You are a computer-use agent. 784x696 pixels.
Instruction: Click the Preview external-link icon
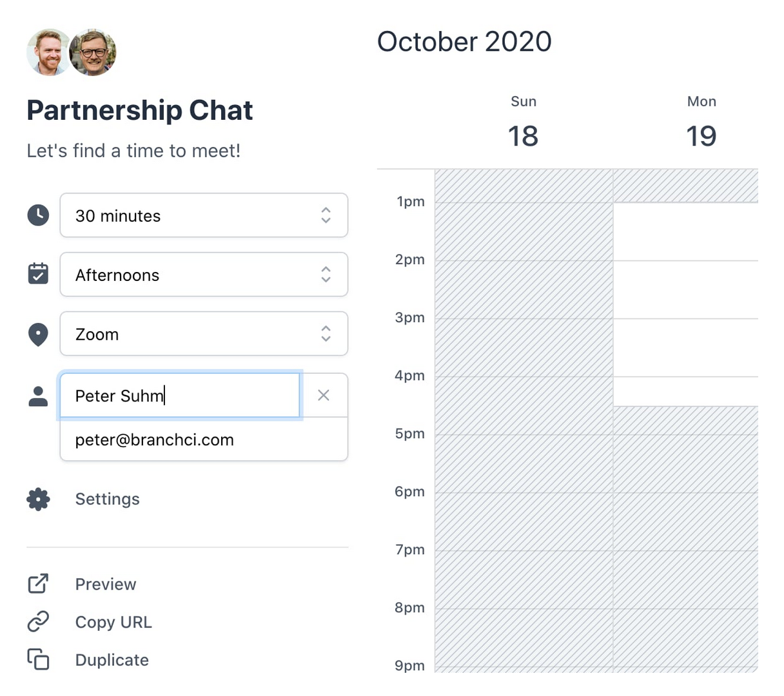(38, 584)
